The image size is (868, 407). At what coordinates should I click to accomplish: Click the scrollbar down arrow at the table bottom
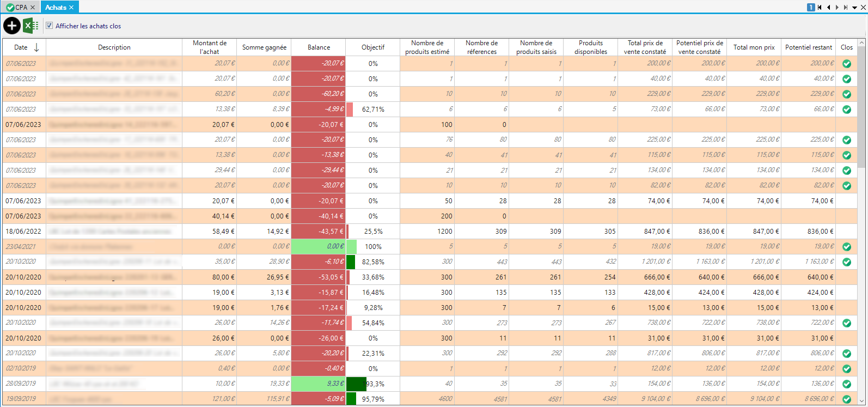861,402
